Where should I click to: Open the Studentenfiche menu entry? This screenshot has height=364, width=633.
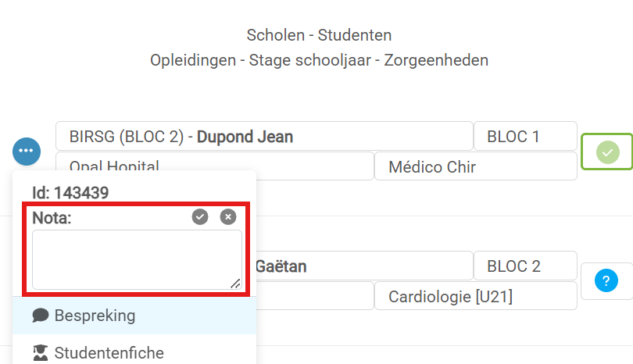(x=134, y=352)
